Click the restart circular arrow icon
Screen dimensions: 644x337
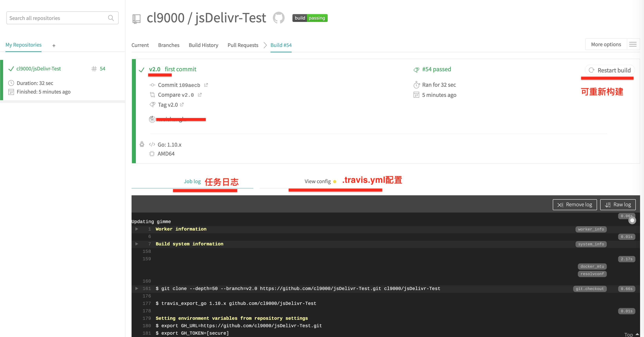pos(591,70)
